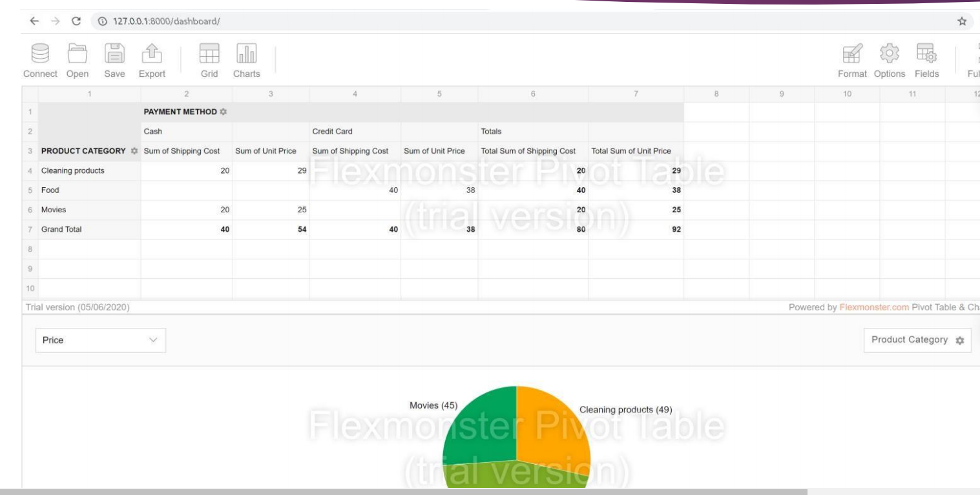Click the gear icon beside PAYMENT METHOD

click(x=223, y=112)
